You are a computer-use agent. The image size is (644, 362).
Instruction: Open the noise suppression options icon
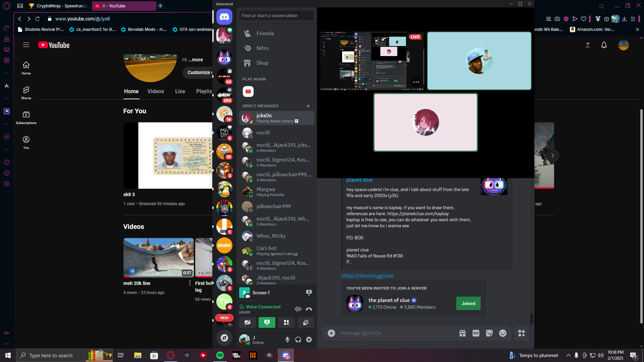[298, 309]
